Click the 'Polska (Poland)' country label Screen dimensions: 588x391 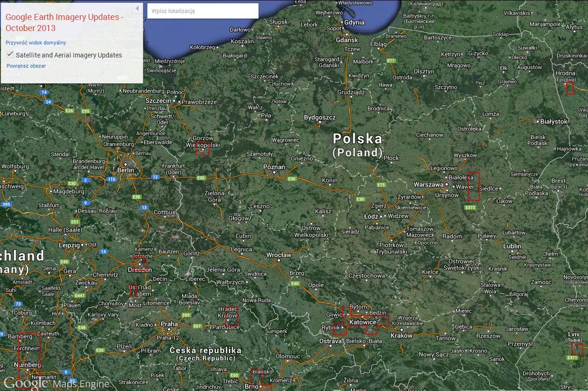pos(358,145)
